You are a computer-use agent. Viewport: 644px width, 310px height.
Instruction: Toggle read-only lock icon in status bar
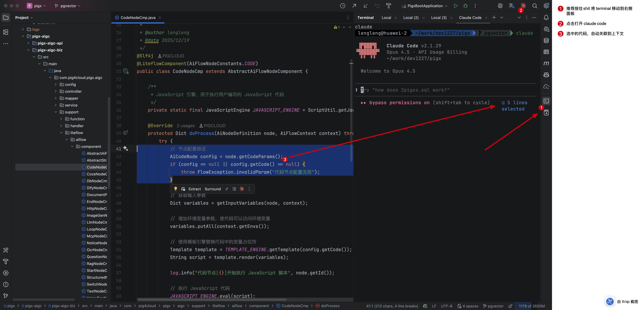click(510, 306)
